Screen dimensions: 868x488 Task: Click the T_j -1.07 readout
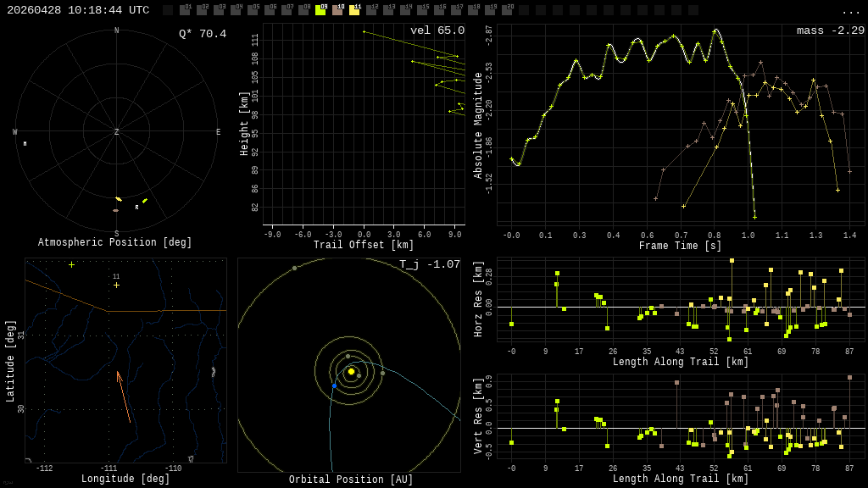click(430, 264)
